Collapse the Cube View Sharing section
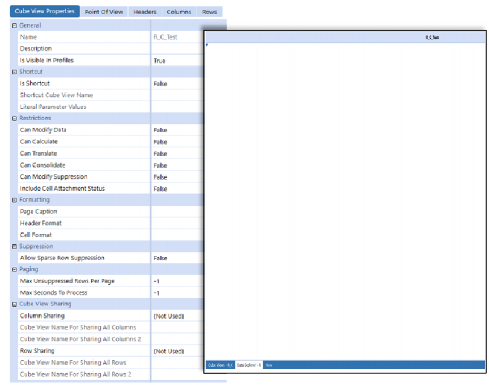 pos(14,304)
